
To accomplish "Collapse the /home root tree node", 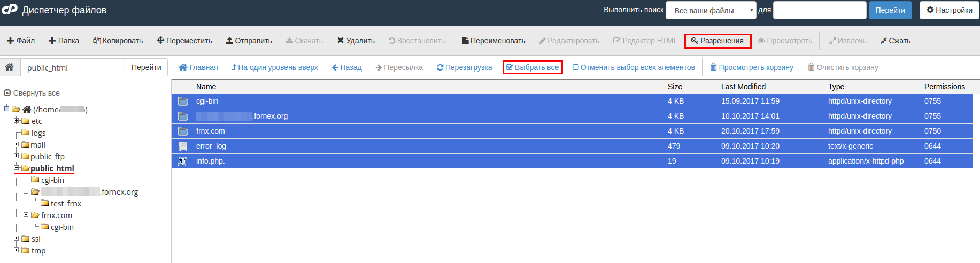I will [x=7, y=109].
